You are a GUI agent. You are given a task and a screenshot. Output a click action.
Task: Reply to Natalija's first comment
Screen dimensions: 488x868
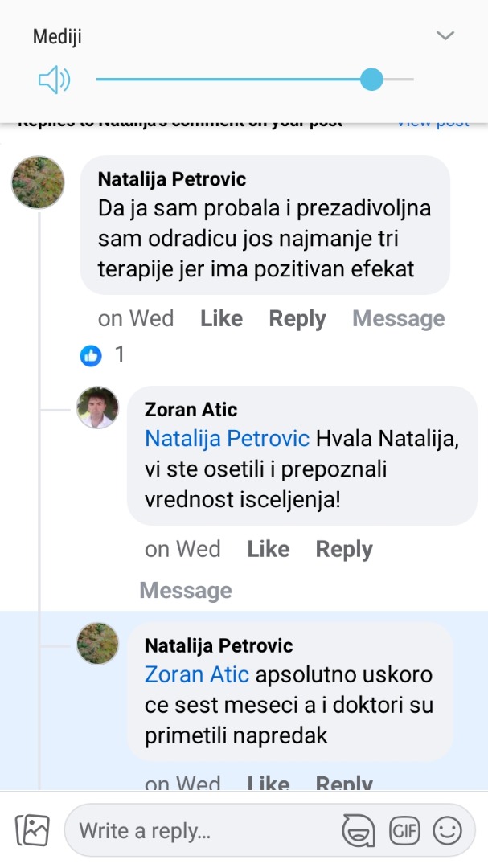[297, 319]
